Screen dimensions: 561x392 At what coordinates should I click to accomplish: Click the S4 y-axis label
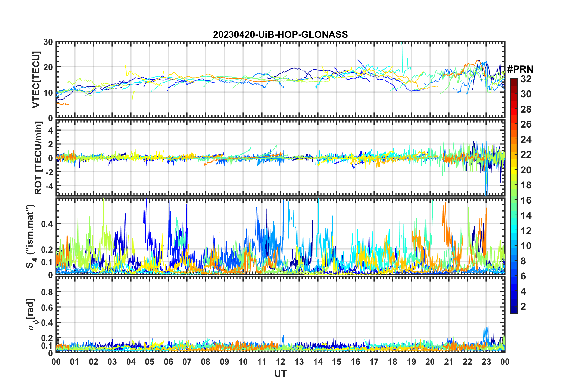[31, 236]
